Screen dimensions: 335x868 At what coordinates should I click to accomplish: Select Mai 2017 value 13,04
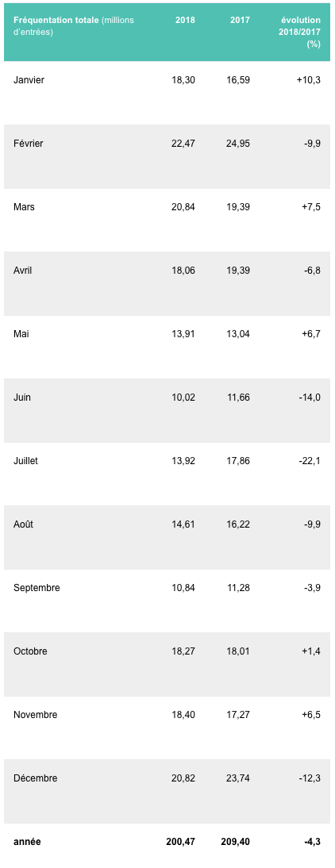tap(239, 334)
